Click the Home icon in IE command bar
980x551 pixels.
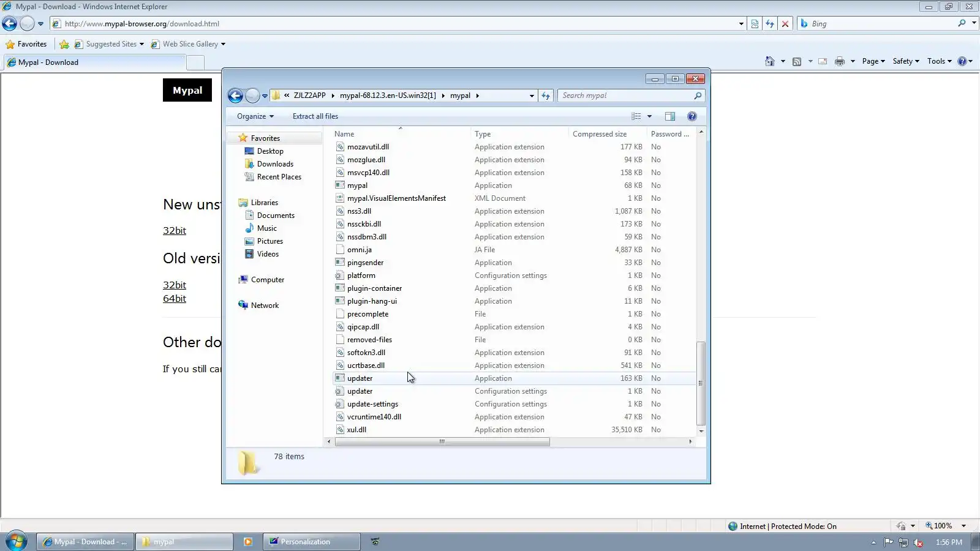770,61
